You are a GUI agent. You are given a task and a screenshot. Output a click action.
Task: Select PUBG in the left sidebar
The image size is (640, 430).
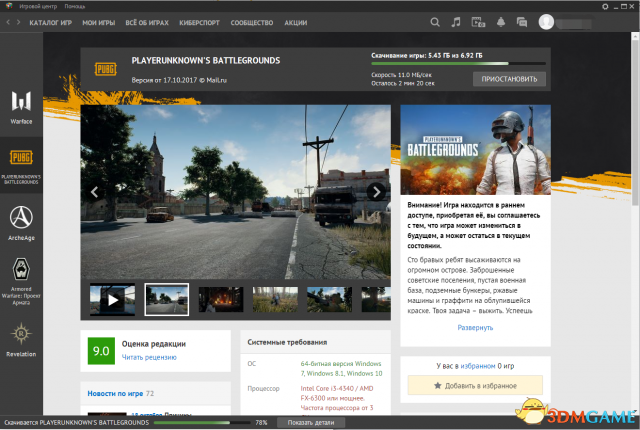(21, 165)
